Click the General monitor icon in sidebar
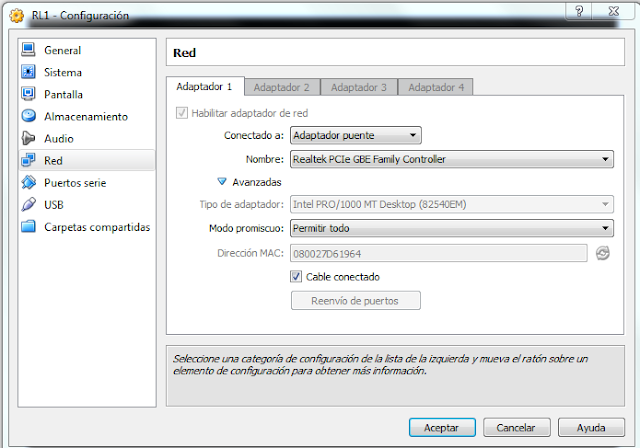640x448 pixels. point(28,50)
